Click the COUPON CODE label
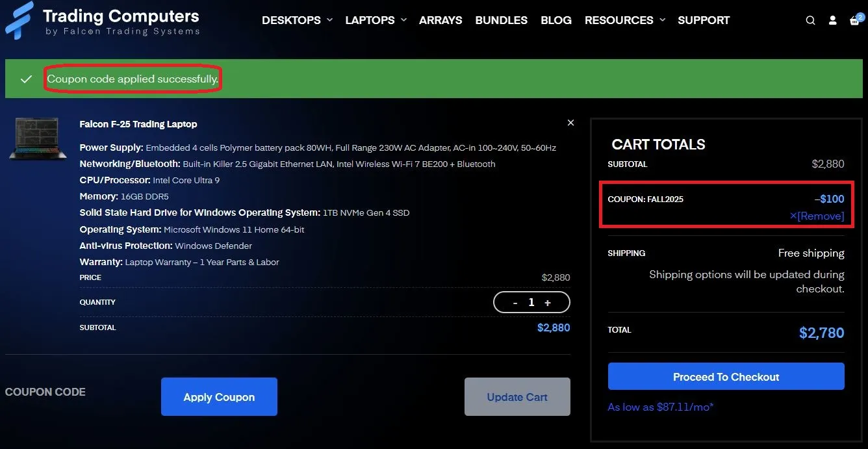 (45, 392)
